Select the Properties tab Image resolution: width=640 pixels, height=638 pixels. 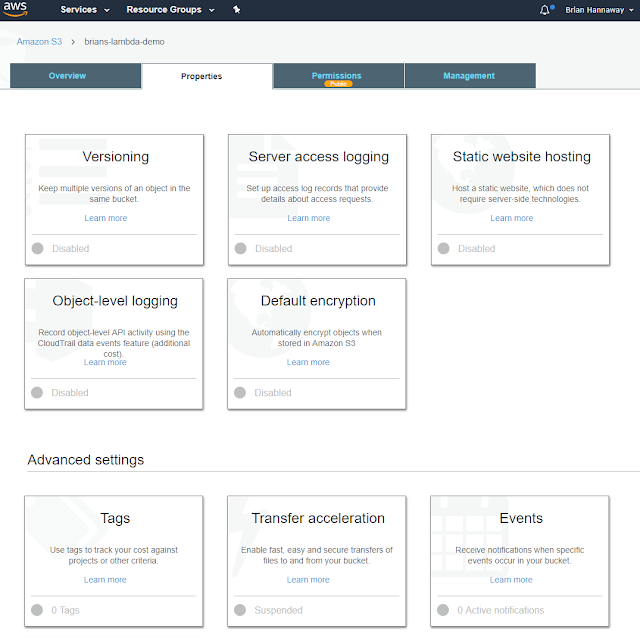[207, 76]
